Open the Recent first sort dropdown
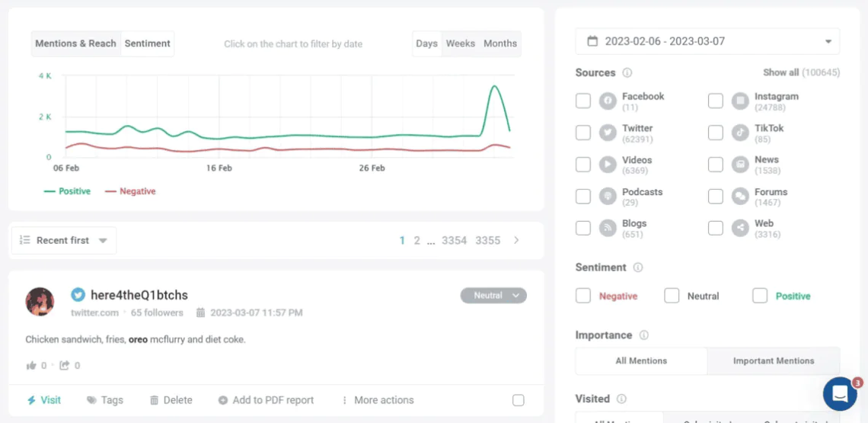This screenshot has width=868, height=423. [64, 240]
